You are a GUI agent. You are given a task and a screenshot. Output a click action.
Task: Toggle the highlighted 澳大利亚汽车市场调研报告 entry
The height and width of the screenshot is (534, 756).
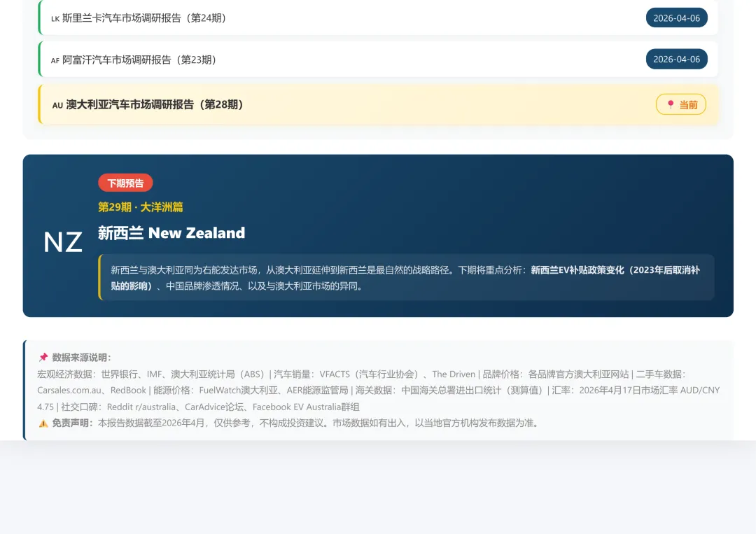378,104
